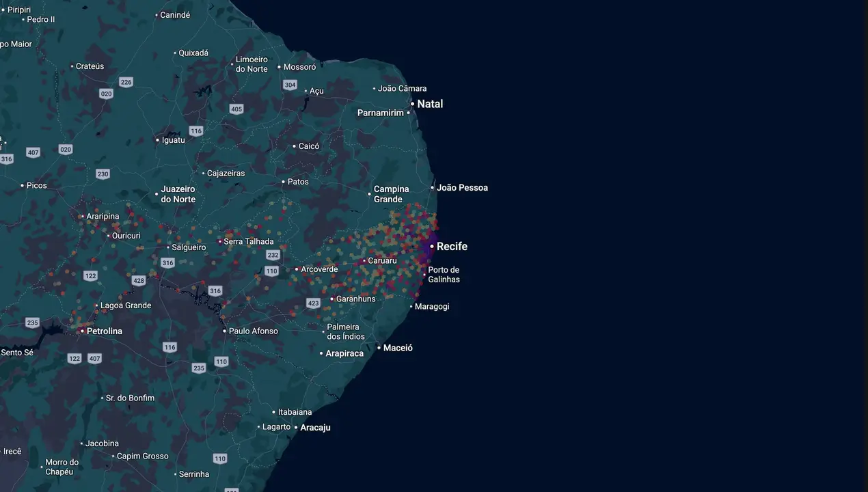Select the Caruaru label
Viewport: 868px width, 492px height.
click(x=382, y=261)
